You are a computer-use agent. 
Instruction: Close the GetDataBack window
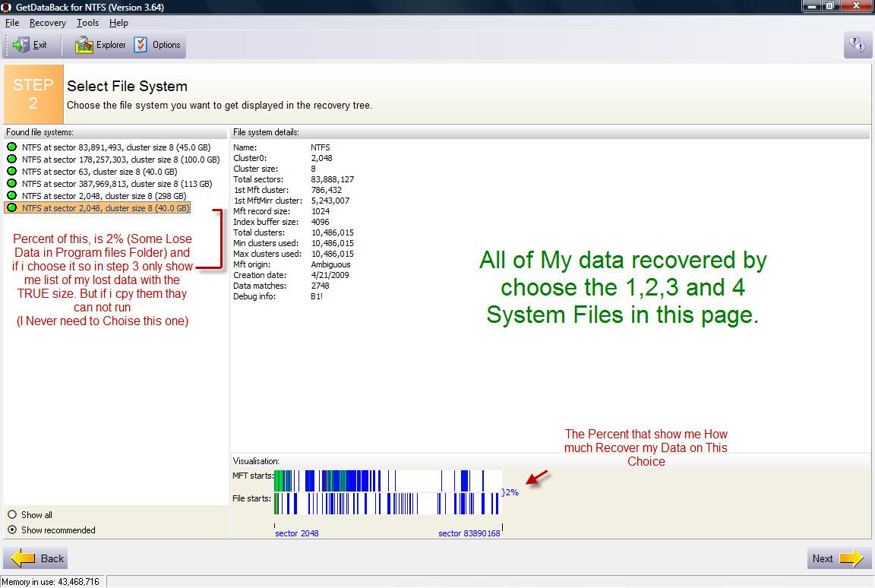(x=857, y=6)
